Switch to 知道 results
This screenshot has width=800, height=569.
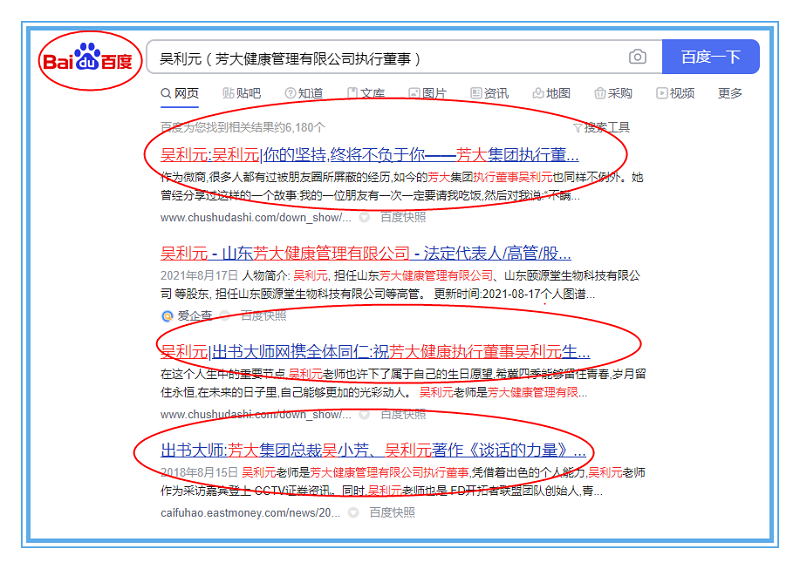[x=304, y=94]
